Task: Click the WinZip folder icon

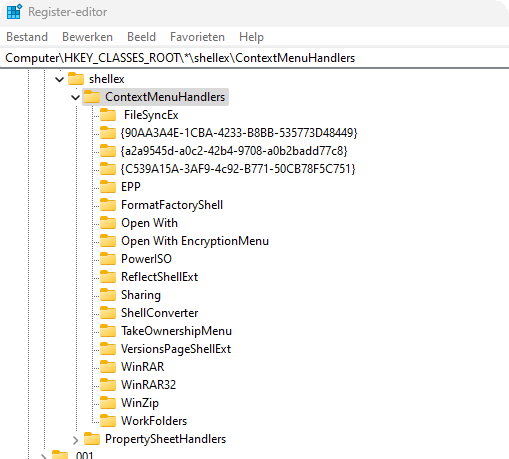Action: [108, 402]
